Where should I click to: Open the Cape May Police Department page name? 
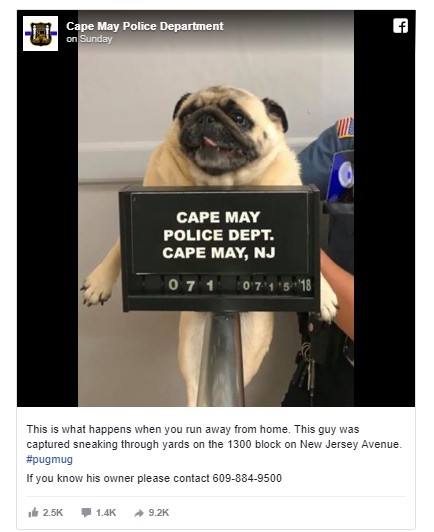coord(145,26)
